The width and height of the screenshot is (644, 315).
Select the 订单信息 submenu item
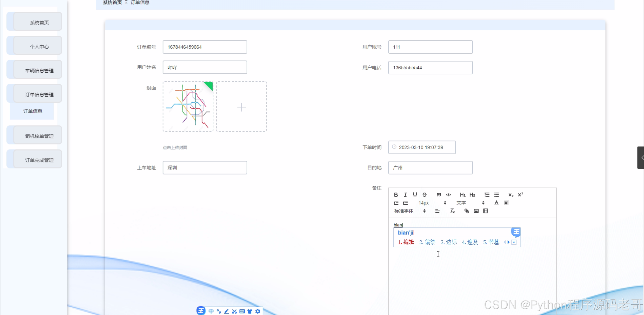pyautogui.click(x=33, y=111)
